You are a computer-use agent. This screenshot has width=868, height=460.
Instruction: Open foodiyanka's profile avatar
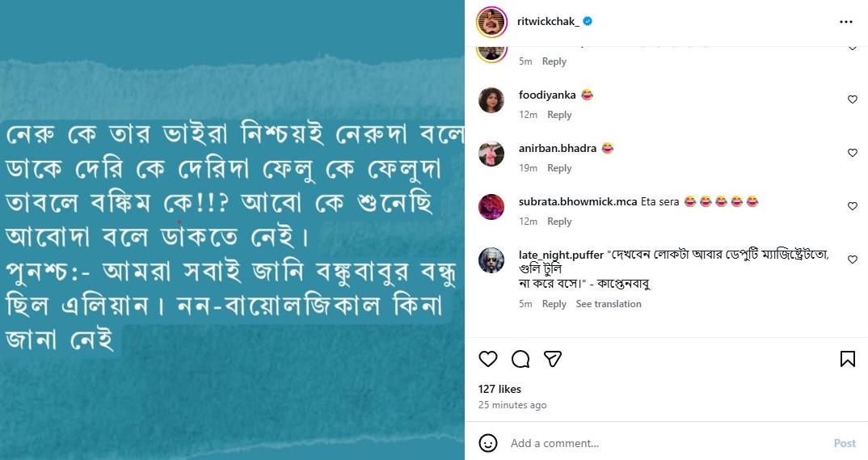(491, 100)
